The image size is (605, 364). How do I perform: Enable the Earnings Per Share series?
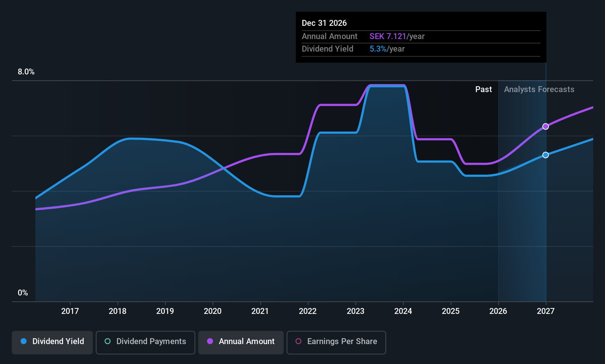(336, 343)
